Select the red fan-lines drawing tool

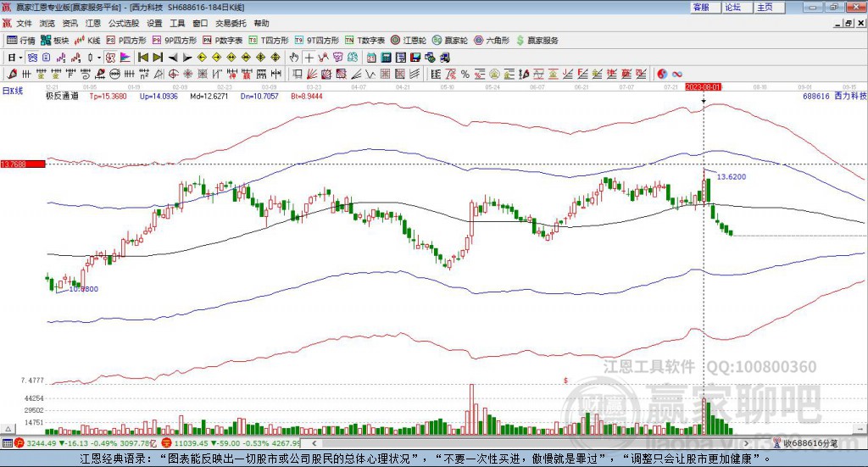[312, 74]
